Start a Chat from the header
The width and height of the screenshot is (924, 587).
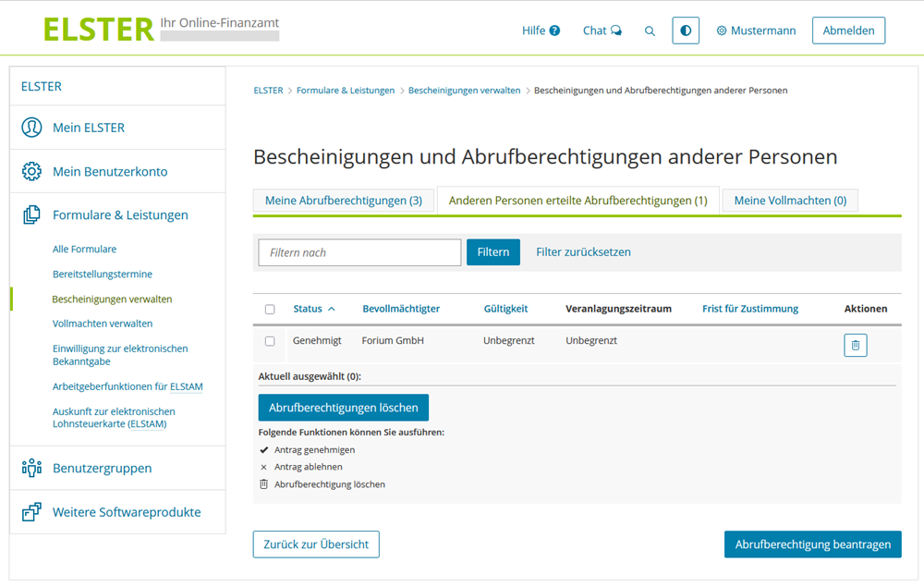(602, 31)
